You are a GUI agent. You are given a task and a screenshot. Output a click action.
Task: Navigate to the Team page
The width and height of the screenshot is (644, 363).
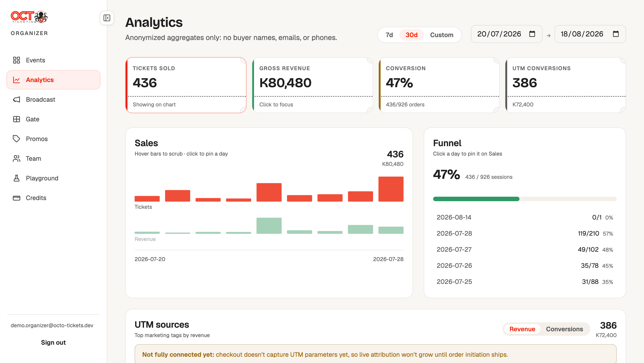click(53, 158)
